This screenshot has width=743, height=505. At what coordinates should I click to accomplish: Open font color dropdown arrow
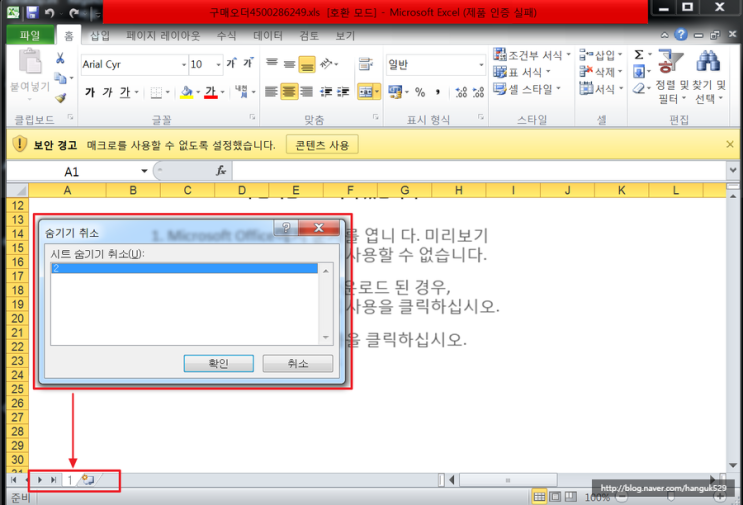pyautogui.click(x=222, y=92)
